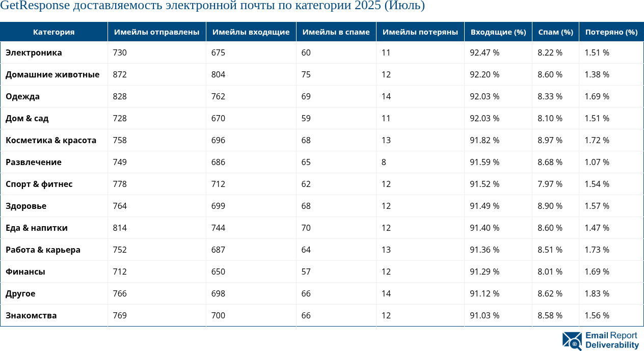Screen dimensions: 644x351
Task: Click spam percent '7.97 %'
Action: (550, 184)
